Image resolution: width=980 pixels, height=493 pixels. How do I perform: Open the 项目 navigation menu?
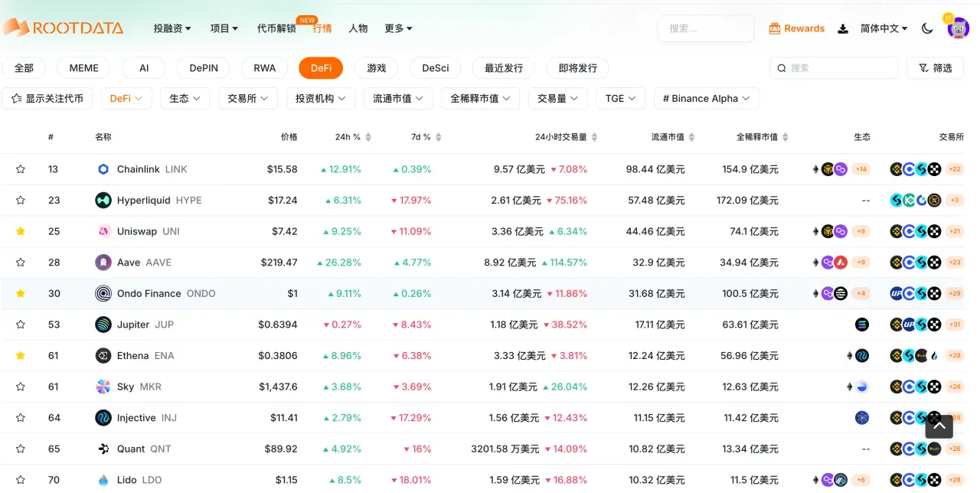(x=224, y=28)
